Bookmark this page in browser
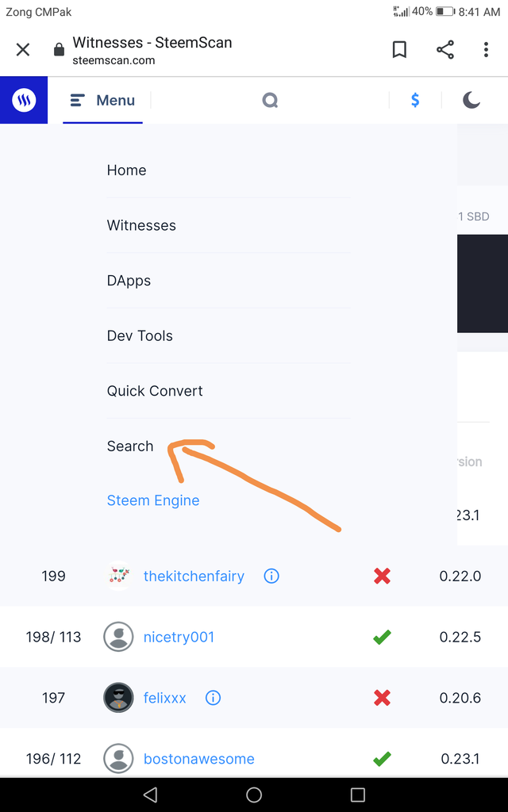Viewport: 508px width, 812px height. 399,50
